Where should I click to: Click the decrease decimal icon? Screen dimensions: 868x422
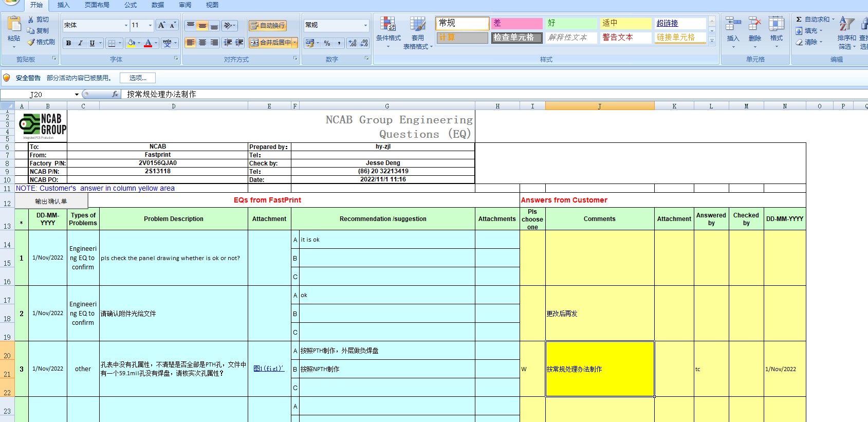(364, 43)
